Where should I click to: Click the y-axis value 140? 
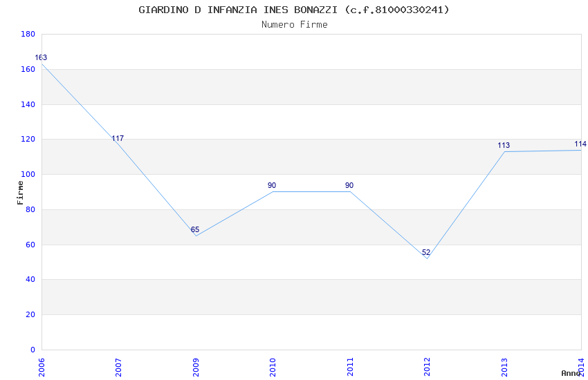pos(28,104)
